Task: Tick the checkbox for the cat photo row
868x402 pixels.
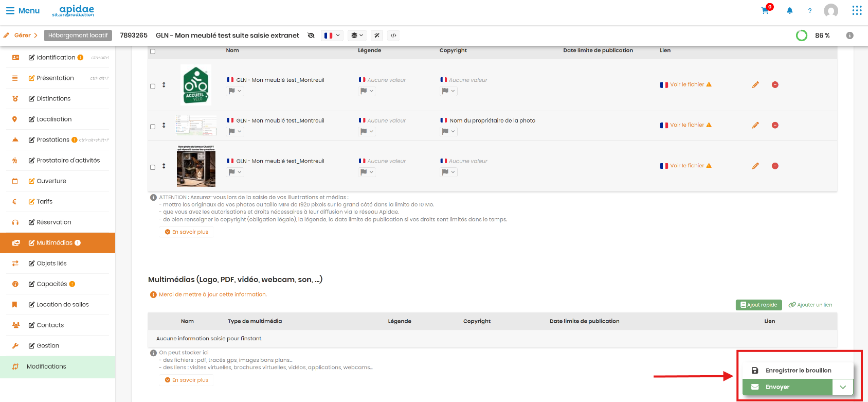Action: pyautogui.click(x=153, y=167)
